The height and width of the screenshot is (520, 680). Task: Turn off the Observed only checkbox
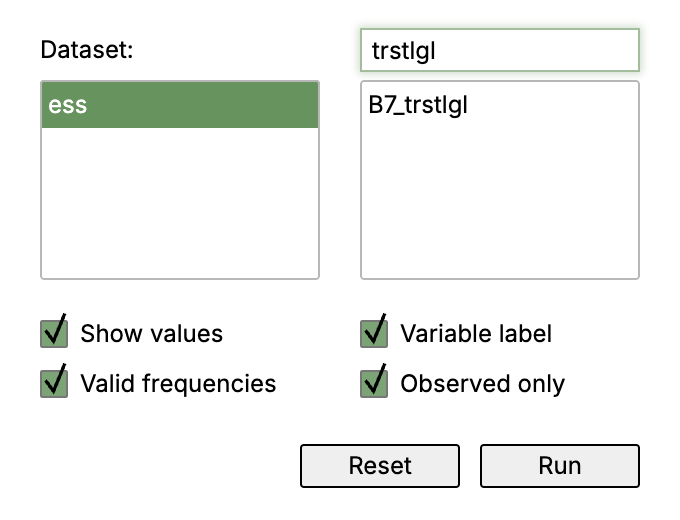click(374, 384)
